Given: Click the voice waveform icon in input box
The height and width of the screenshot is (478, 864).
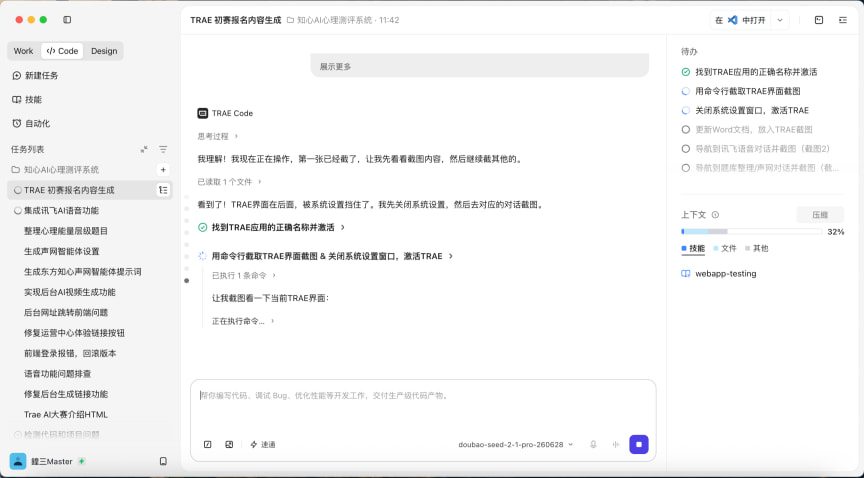Looking at the screenshot, I should click(x=615, y=444).
